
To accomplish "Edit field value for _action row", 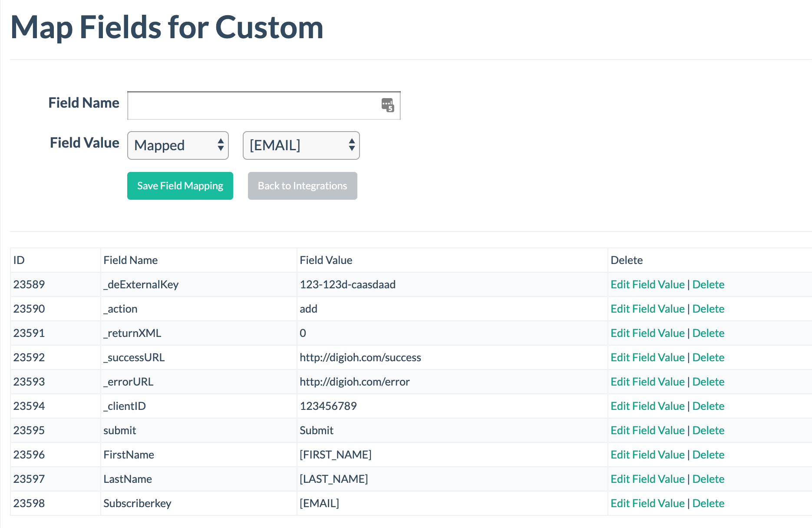I will (x=647, y=309).
